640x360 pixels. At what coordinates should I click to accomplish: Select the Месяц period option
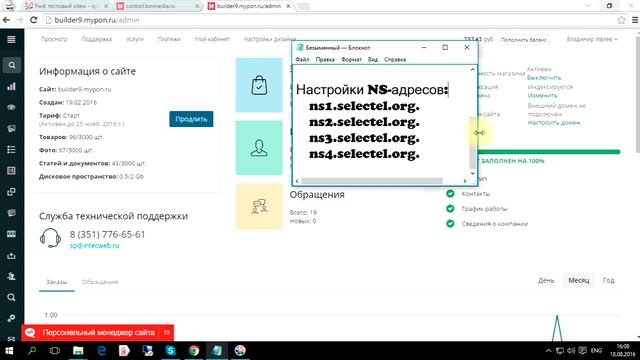coord(579,280)
